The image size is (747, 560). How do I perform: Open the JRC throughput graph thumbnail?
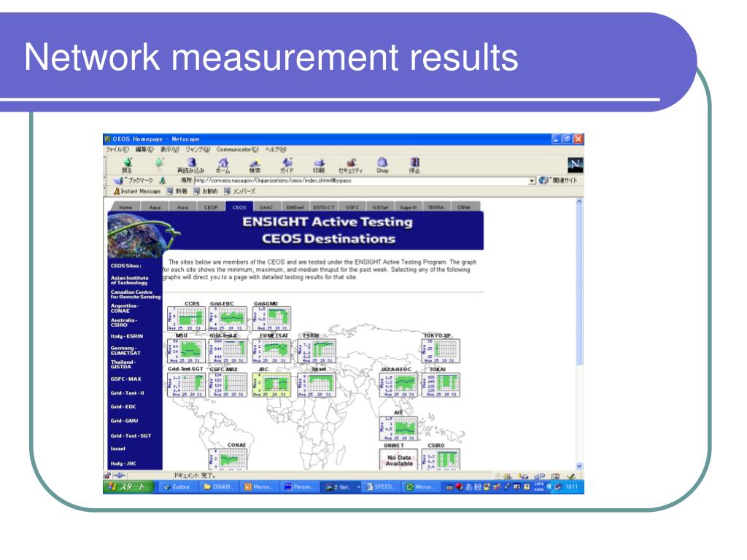click(x=271, y=385)
